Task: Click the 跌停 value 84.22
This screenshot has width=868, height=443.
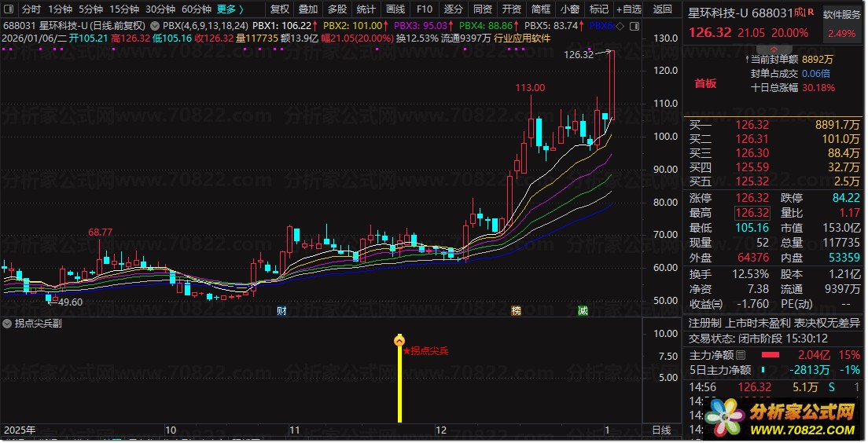Action: [846, 198]
